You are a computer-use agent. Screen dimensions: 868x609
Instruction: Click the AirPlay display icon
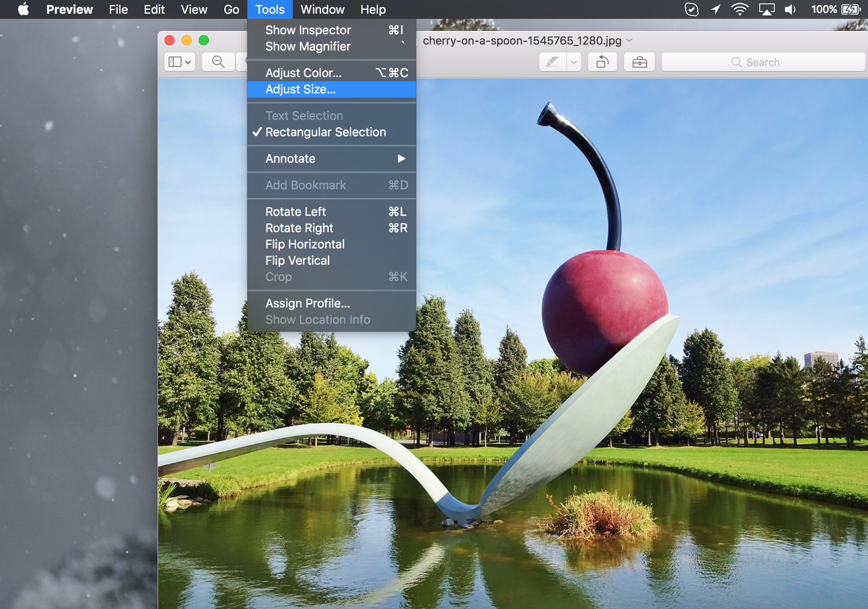point(767,9)
